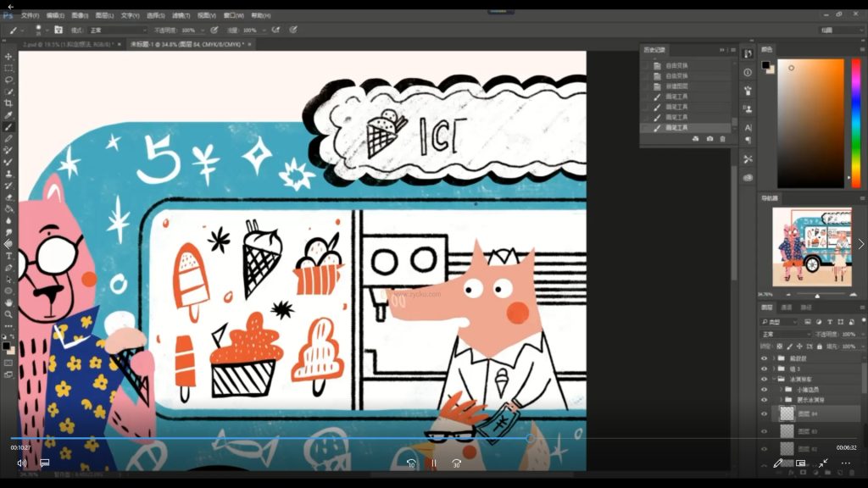The height and width of the screenshot is (488, 868).
Task: Pause the video with the pause button
Action: point(433,463)
